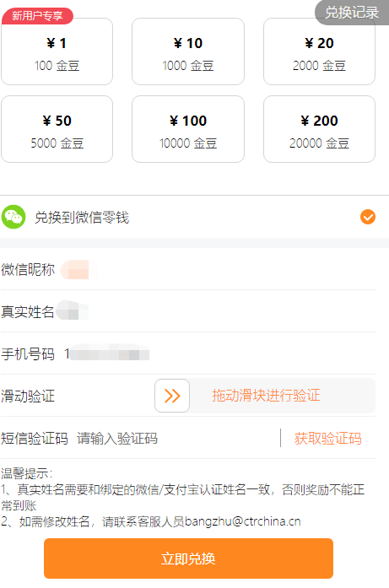
Task: Click the 新用户专享 red badge
Action: [37, 16]
